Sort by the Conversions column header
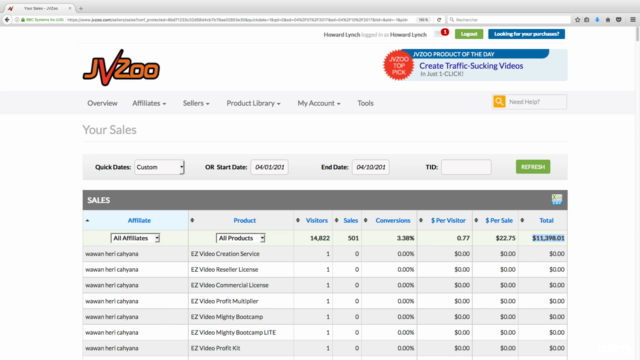This screenshot has height=360, width=640. (393, 220)
